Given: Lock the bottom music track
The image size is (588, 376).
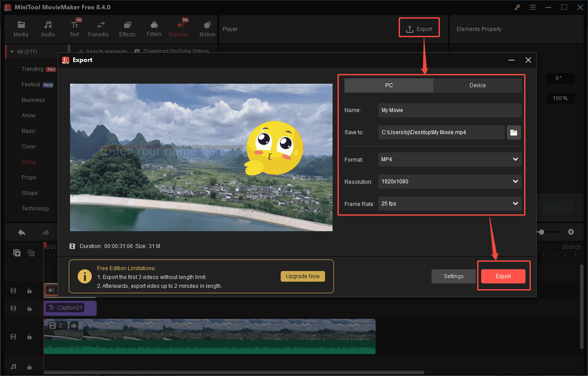Looking at the screenshot, I should (x=29, y=367).
